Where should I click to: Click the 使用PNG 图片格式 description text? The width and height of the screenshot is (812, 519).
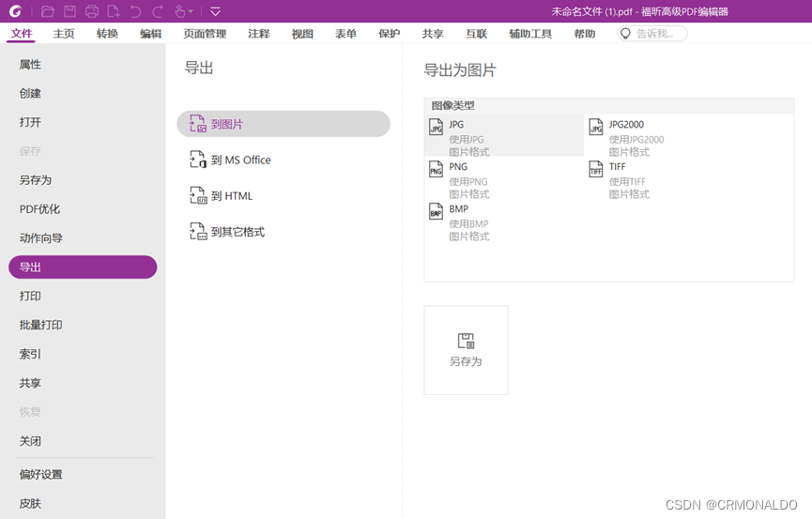pyautogui.click(x=469, y=188)
